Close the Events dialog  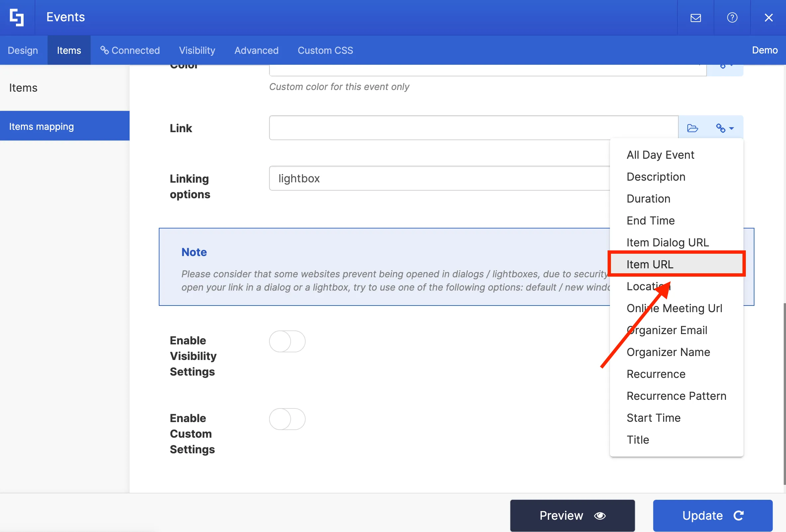(768, 18)
